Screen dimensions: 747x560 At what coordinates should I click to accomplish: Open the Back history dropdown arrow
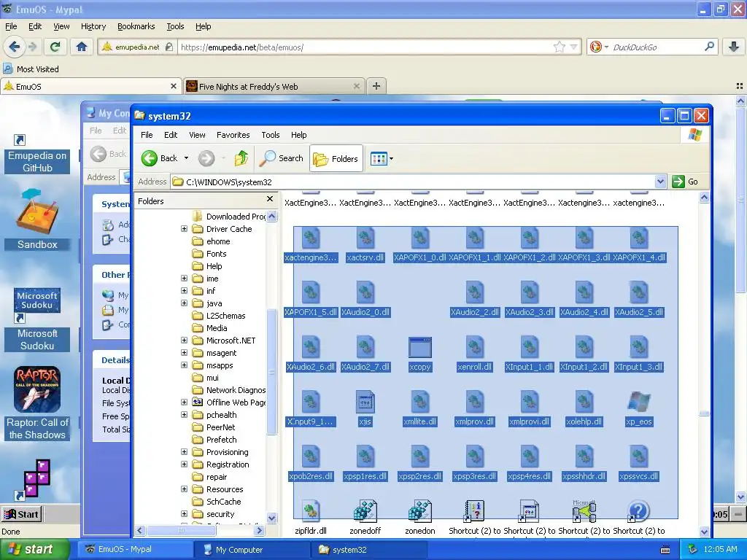(x=186, y=158)
